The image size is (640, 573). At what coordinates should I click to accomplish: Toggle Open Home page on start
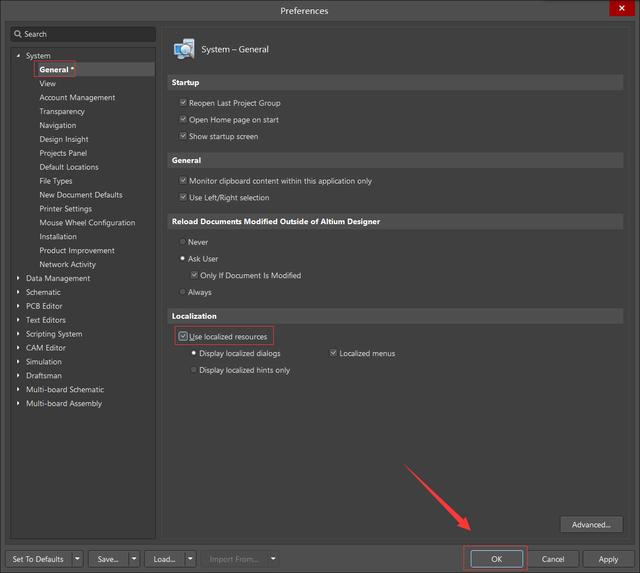[183, 120]
